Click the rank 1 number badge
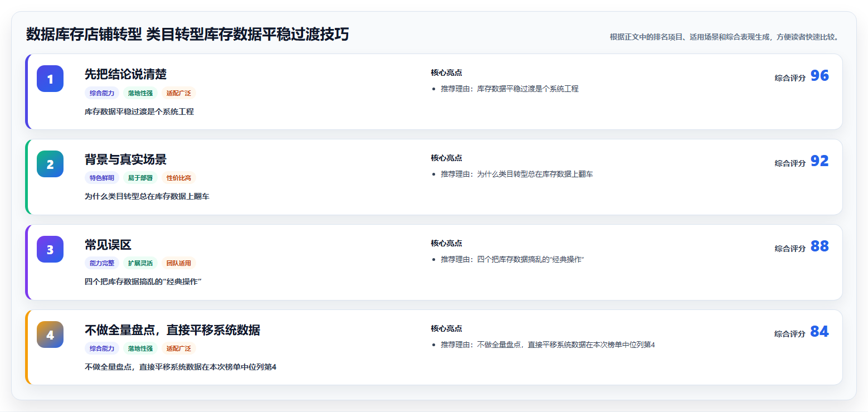 coord(50,79)
